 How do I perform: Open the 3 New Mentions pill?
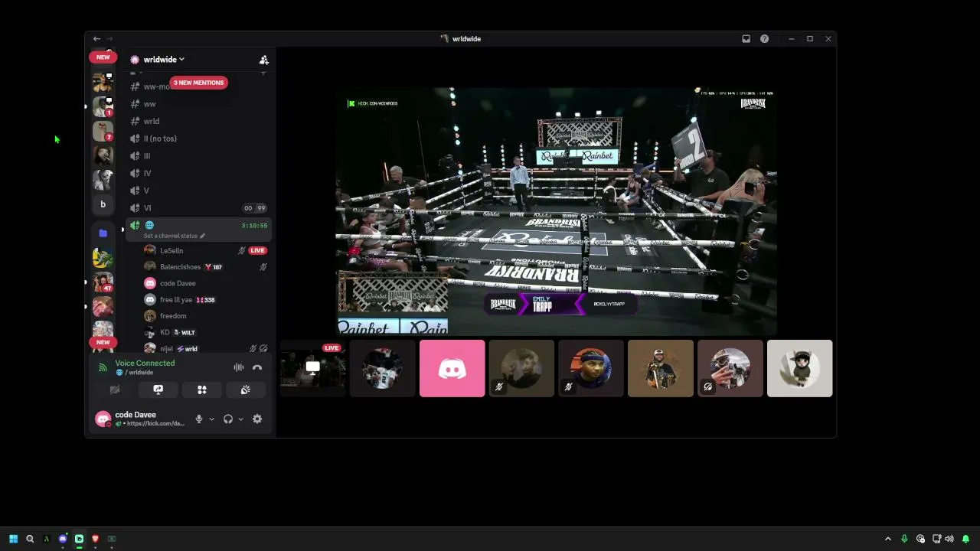pos(198,83)
